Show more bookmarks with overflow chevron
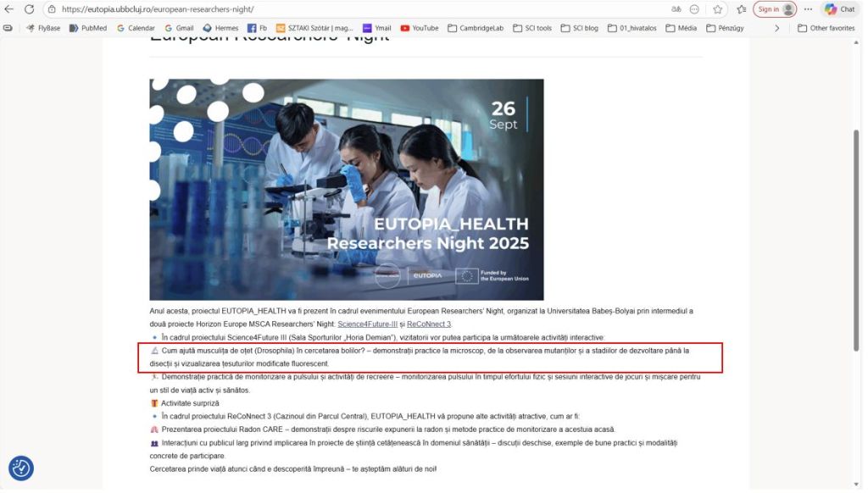The width and height of the screenshot is (868, 493). (x=777, y=28)
